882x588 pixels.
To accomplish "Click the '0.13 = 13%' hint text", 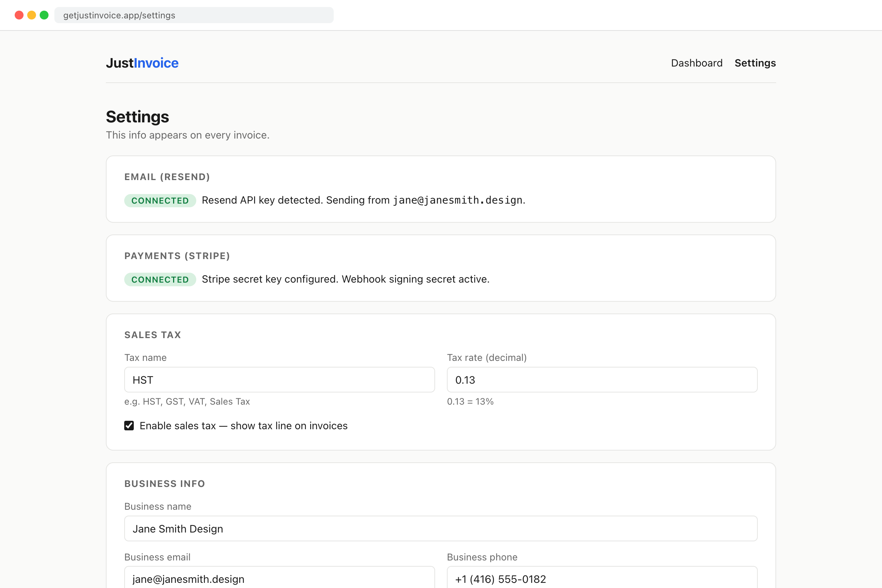I will click(470, 402).
